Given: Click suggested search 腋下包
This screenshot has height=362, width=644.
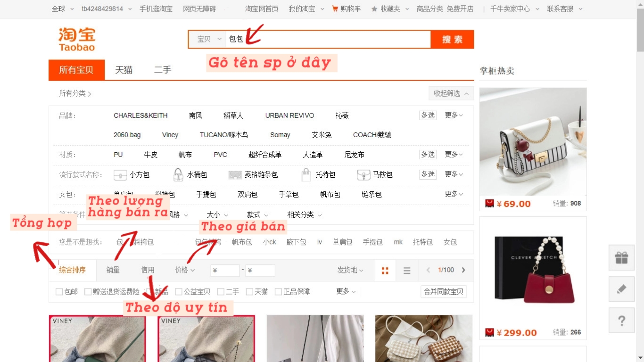Looking at the screenshot, I should (296, 242).
